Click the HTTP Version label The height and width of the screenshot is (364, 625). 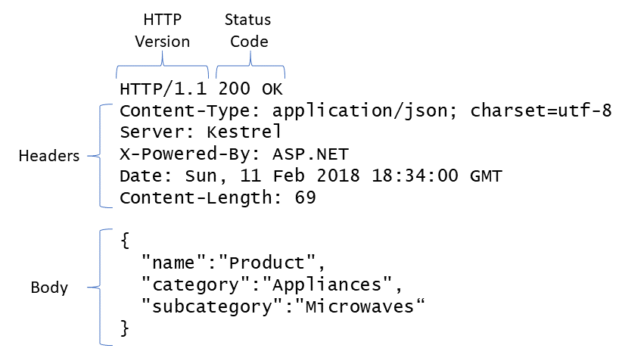tap(162, 30)
